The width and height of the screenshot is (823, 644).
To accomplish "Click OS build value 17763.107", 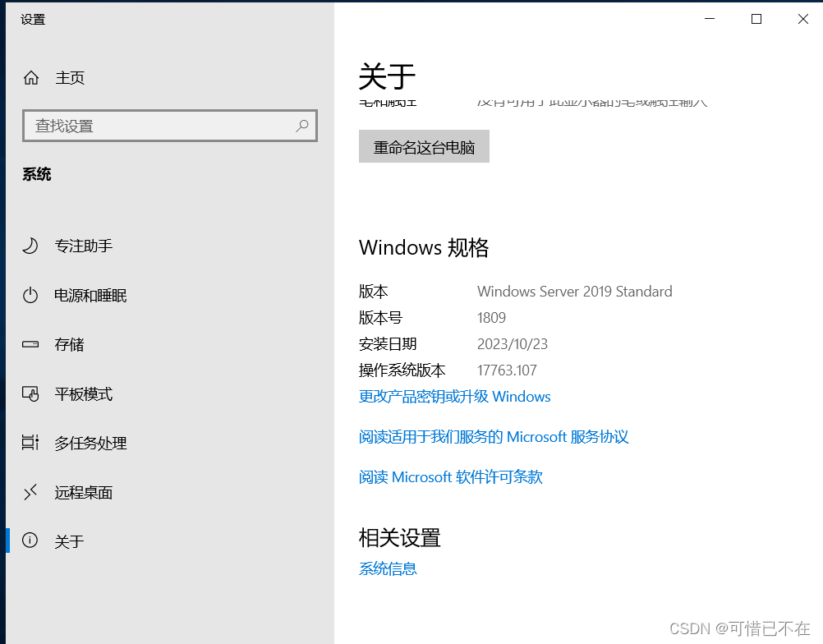I will pos(507,370).
